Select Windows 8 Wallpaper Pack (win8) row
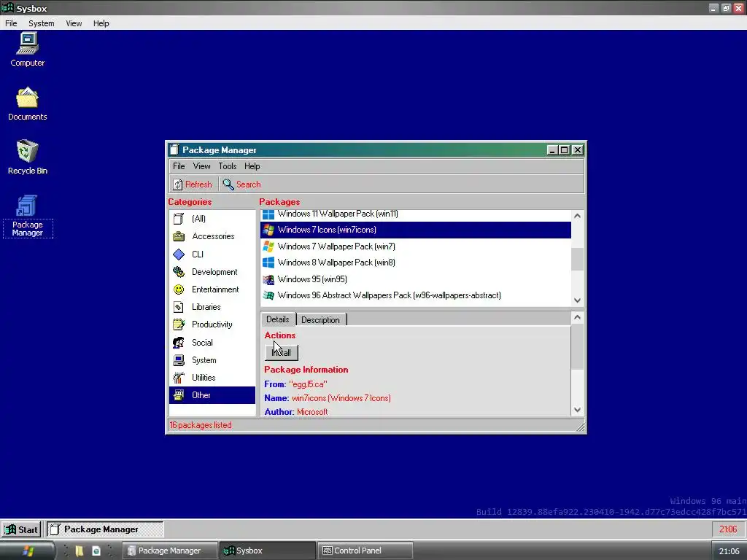This screenshot has width=747, height=560. 415,262
